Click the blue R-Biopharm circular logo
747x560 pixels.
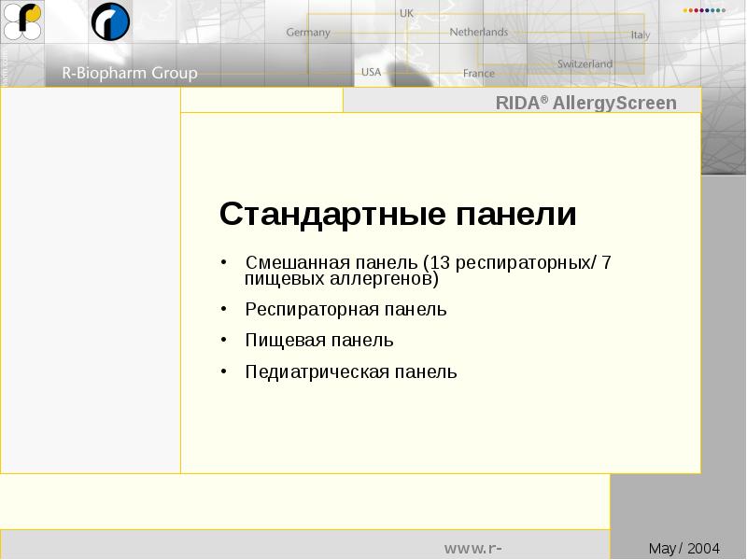pos(110,21)
